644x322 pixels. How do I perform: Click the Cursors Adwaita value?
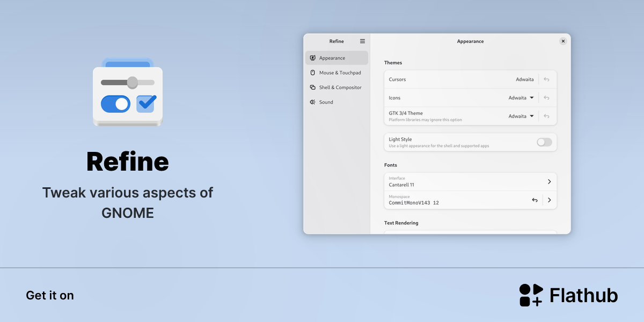[525, 79]
